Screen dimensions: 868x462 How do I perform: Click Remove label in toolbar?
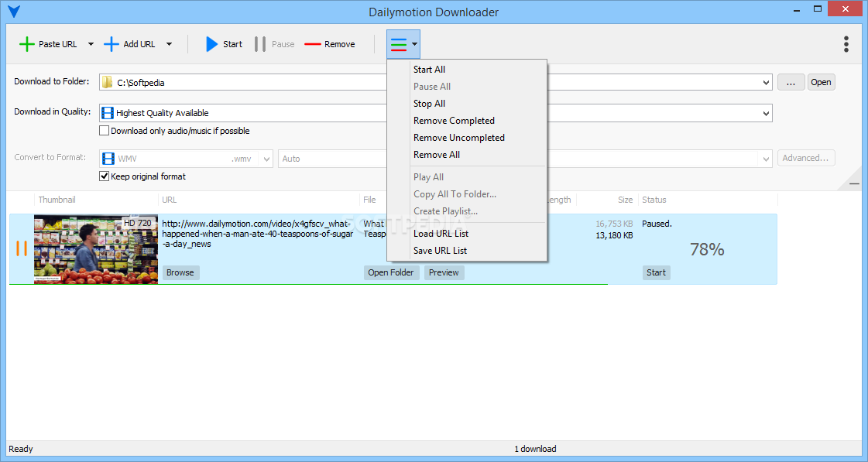click(340, 44)
